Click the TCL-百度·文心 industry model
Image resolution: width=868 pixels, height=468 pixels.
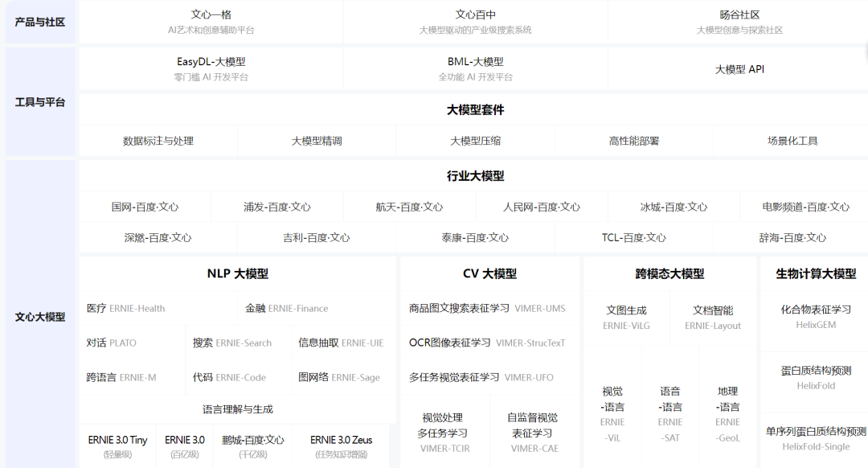(x=633, y=237)
